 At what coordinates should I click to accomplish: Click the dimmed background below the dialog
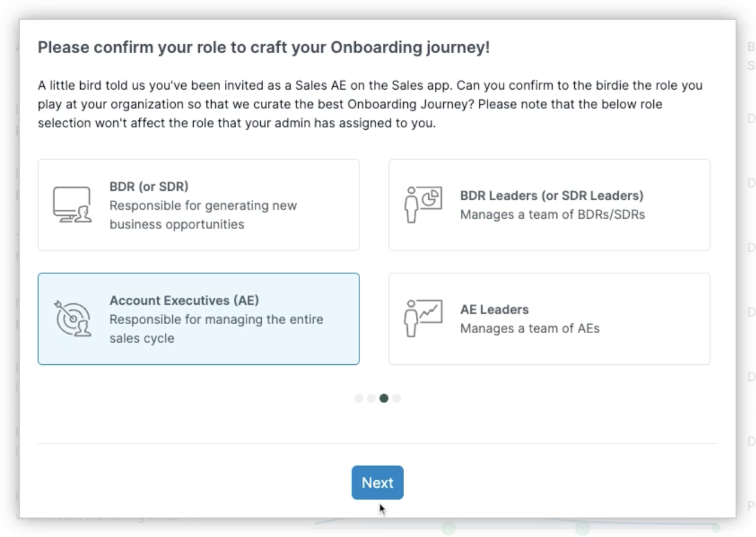[x=239, y=528]
